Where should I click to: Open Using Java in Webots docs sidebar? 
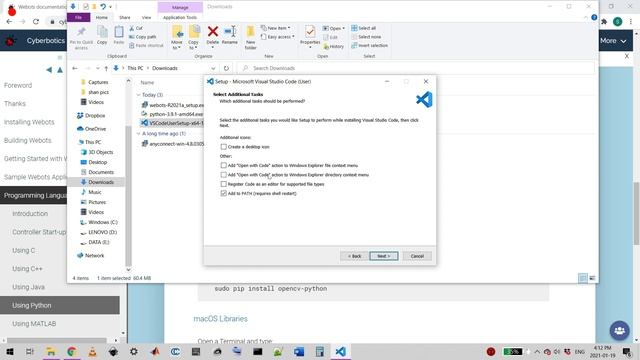tap(28, 287)
